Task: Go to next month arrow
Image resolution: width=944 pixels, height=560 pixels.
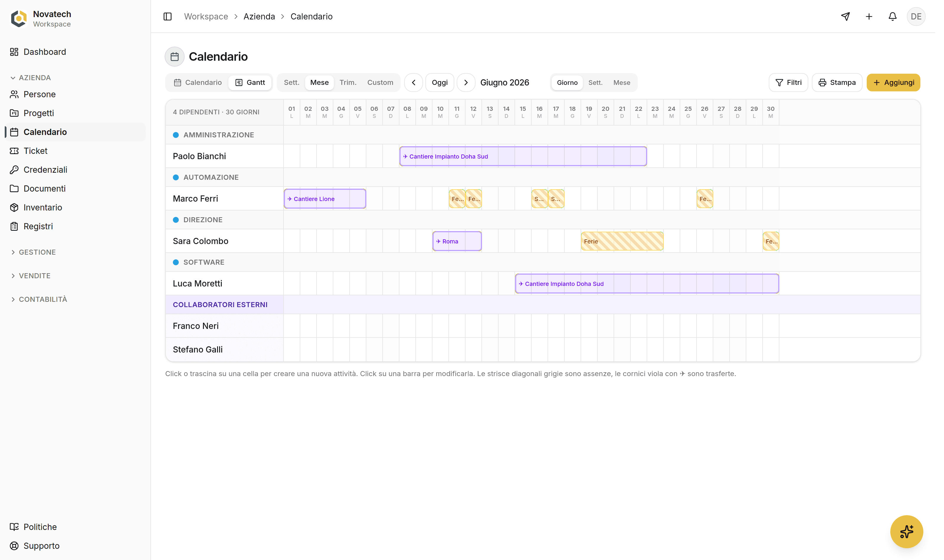Action: click(x=466, y=83)
